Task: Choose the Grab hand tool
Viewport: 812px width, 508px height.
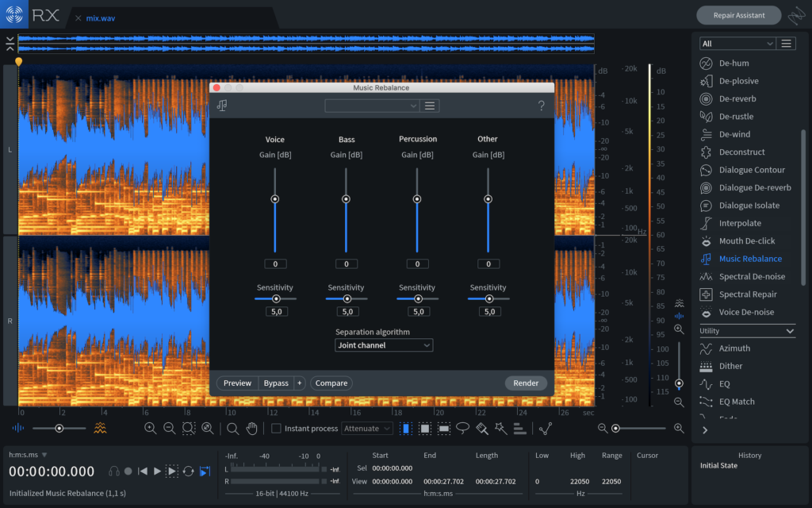Action: (252, 429)
